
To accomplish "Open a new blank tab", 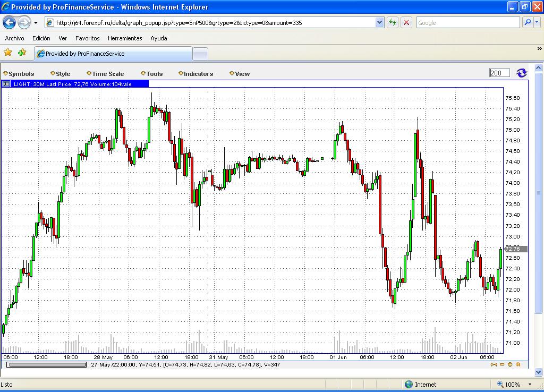I will [200, 54].
